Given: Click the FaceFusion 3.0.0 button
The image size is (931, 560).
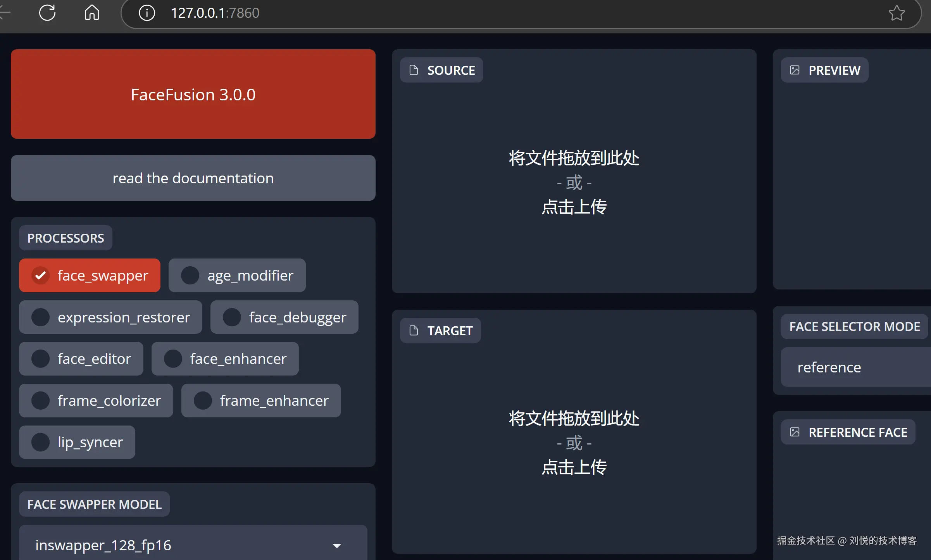Looking at the screenshot, I should click(x=193, y=94).
